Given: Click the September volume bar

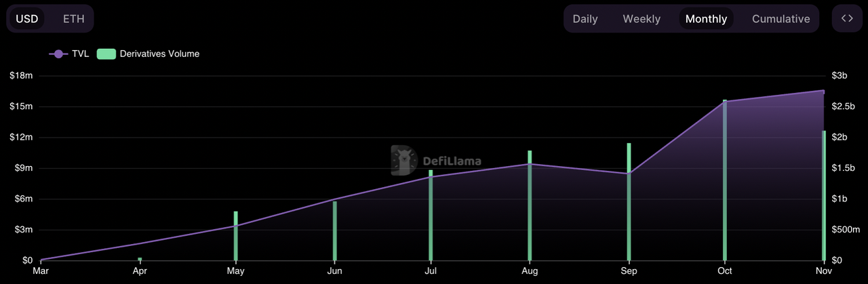Looking at the screenshot, I should (629, 203).
